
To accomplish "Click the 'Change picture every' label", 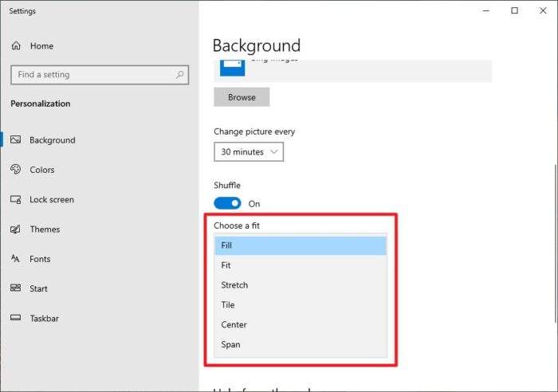I will click(254, 131).
